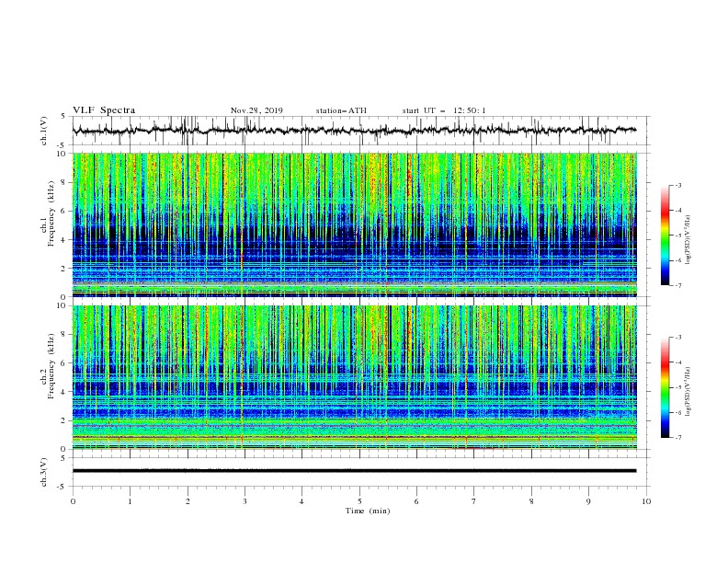Click the "4" kHz tick of ch.2 spectrogram
This screenshot has width=728, height=563.
click(64, 392)
